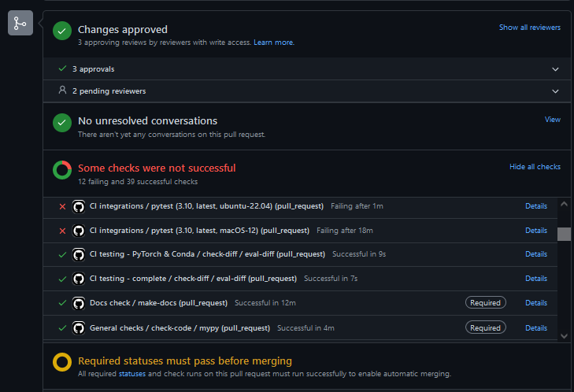
Task: Click the checks status donut icon
Action: click(x=62, y=170)
